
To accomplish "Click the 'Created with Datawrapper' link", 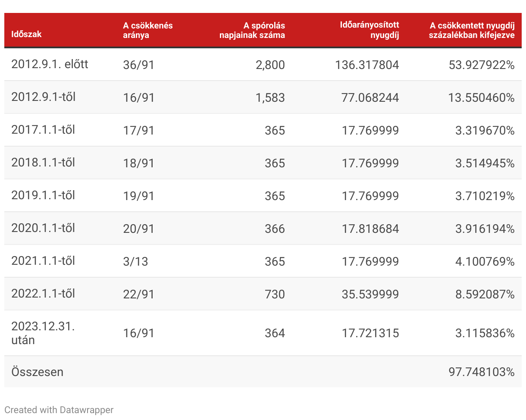I will (x=59, y=410).
